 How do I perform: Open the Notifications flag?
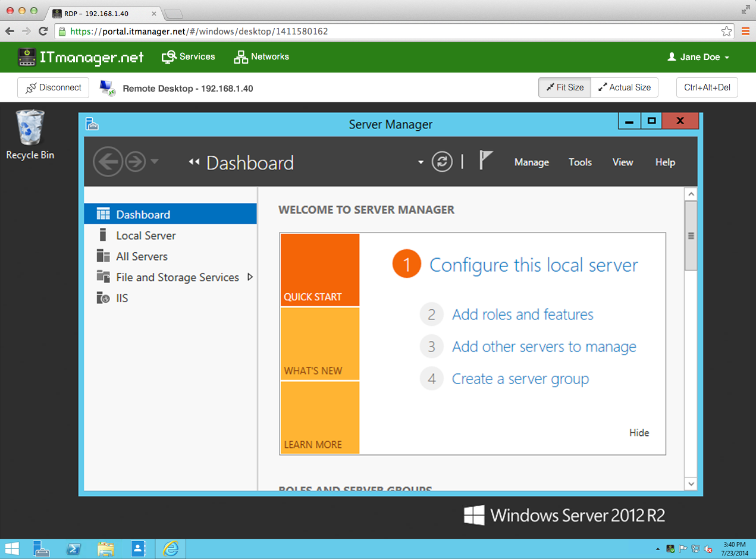pos(486,161)
